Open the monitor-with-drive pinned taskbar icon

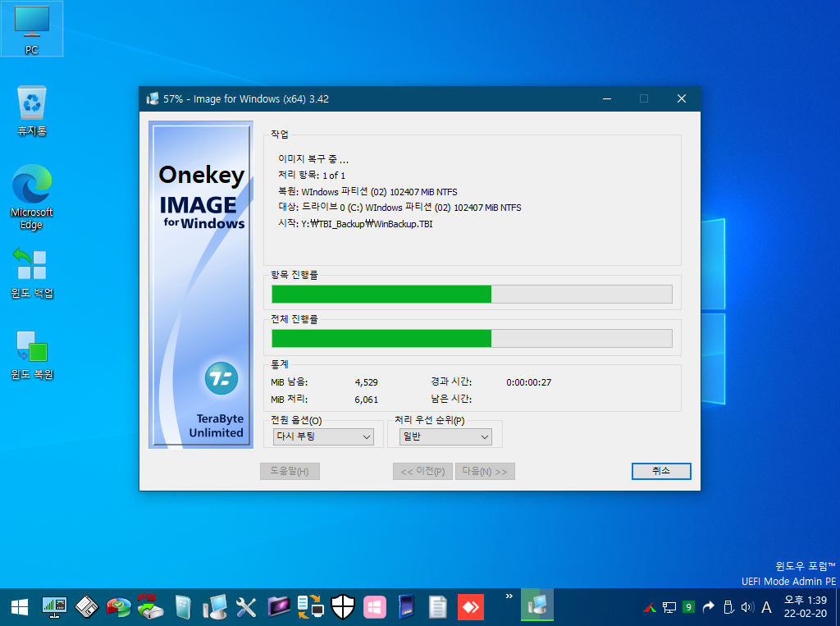[x=215, y=607]
